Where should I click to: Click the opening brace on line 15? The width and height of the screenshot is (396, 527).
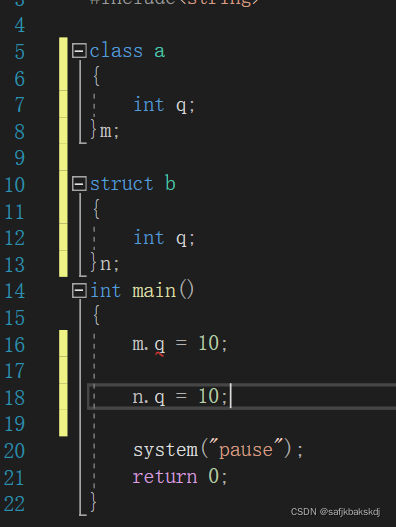96,315
